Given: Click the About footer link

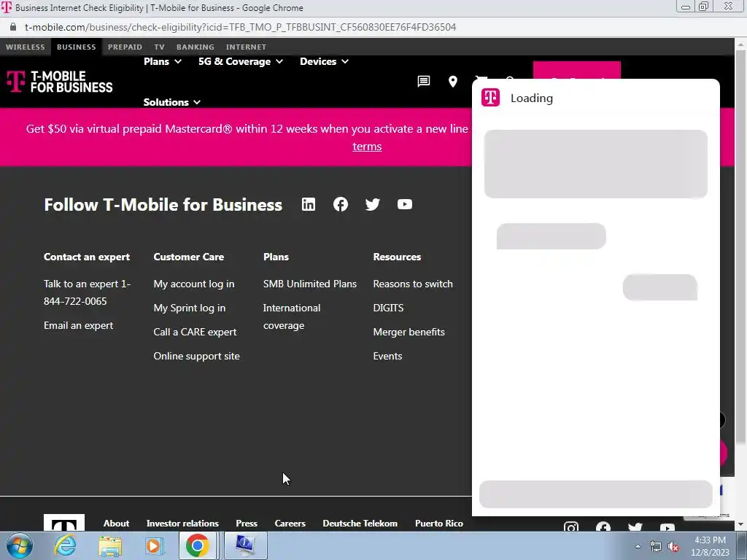Looking at the screenshot, I should click(x=116, y=524).
